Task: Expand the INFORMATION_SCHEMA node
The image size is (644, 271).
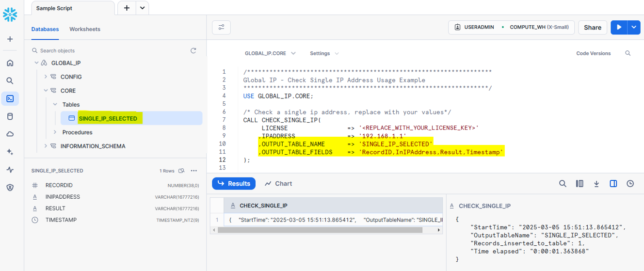Action: 46,146
